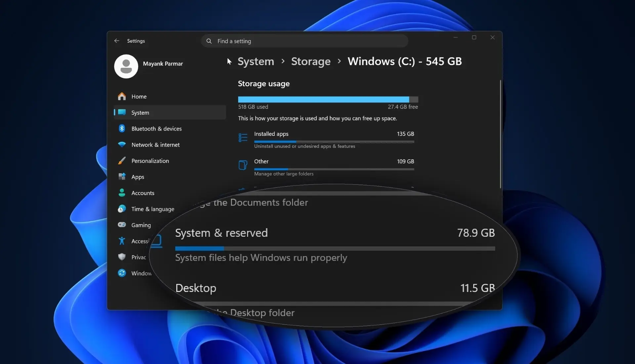
Task: Maximize the Settings window
Action: [x=474, y=37]
